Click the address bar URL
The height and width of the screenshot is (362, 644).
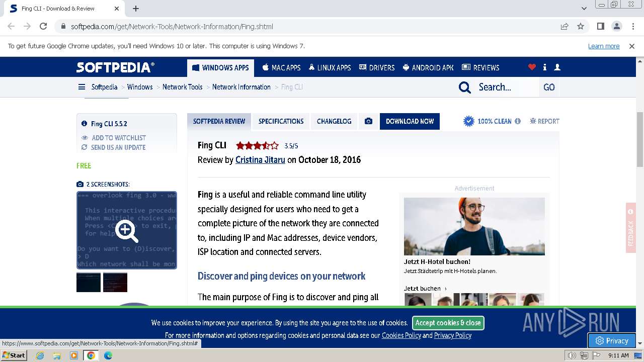172,27
